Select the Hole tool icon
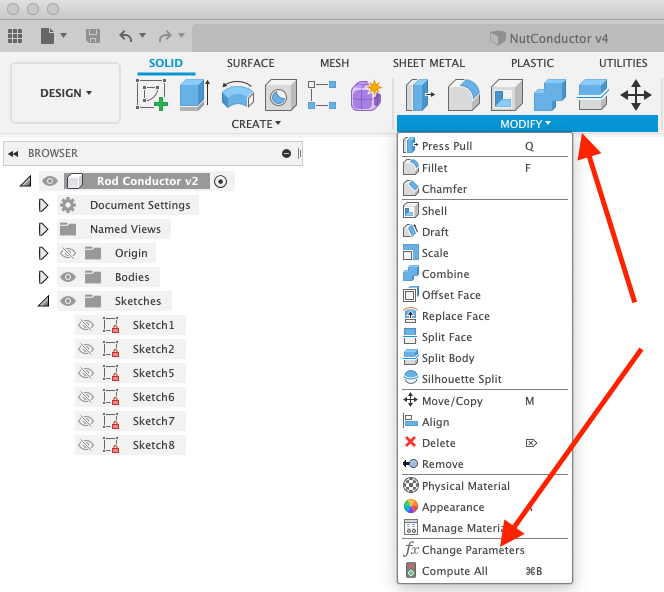This screenshot has width=664, height=592. click(280, 95)
